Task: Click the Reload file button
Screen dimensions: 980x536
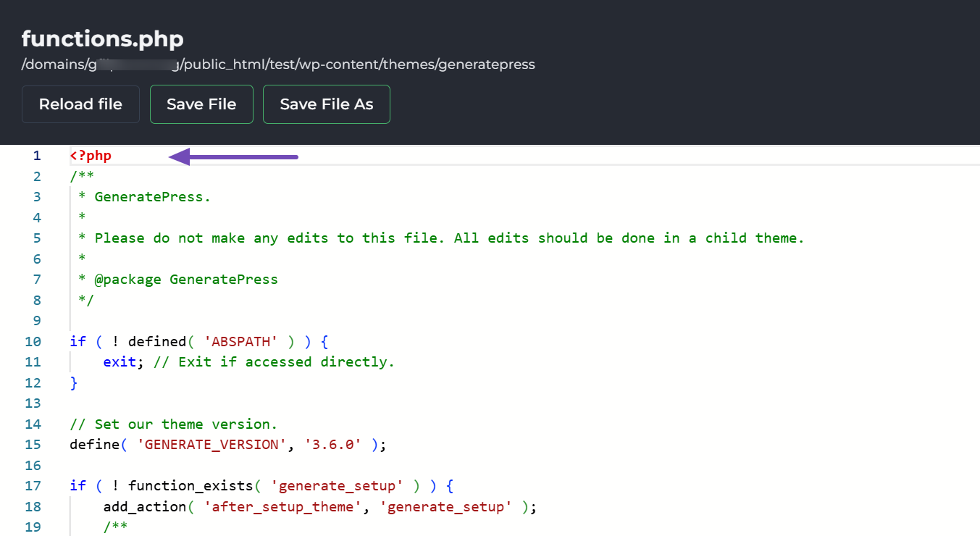Action: click(x=80, y=104)
